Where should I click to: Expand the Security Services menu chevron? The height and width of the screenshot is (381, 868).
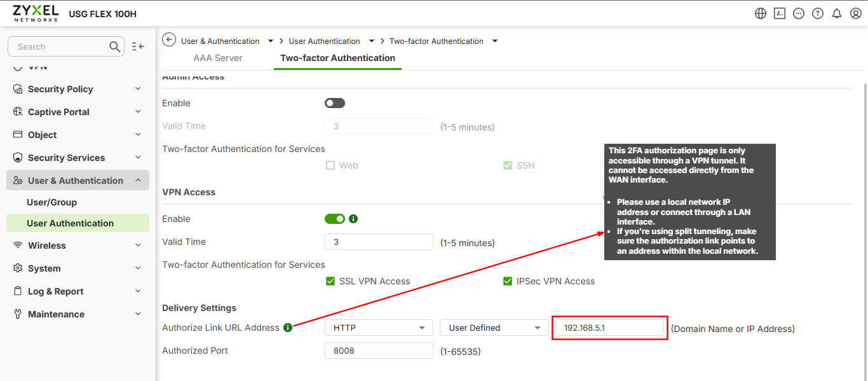tap(138, 158)
